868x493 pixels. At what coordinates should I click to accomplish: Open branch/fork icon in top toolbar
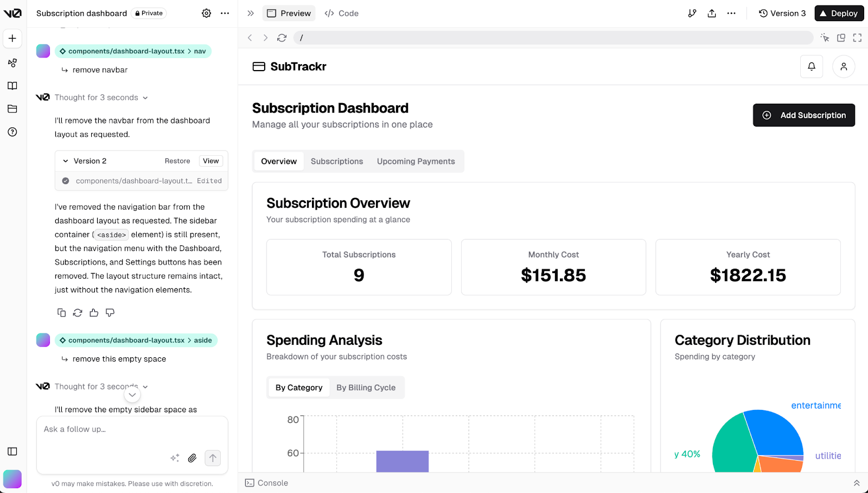click(x=692, y=13)
